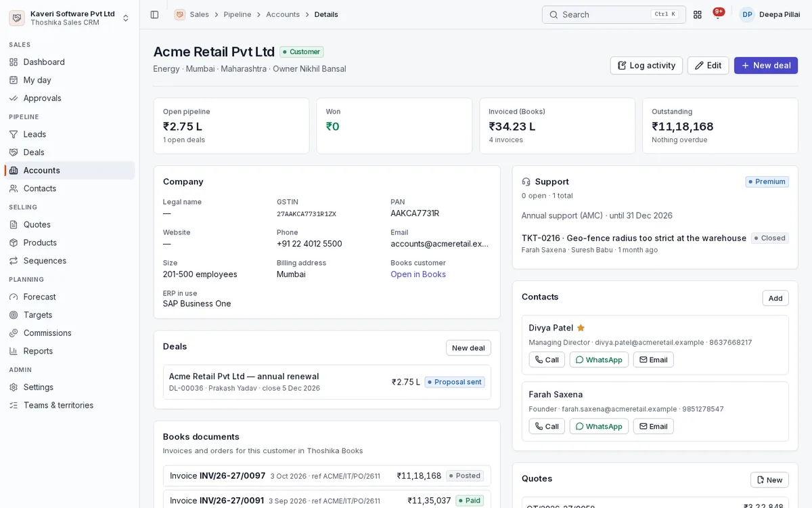Click the Invoiced (Books) ₹34.23 L card
Viewport: 812px width, 508px height.
[x=557, y=126]
